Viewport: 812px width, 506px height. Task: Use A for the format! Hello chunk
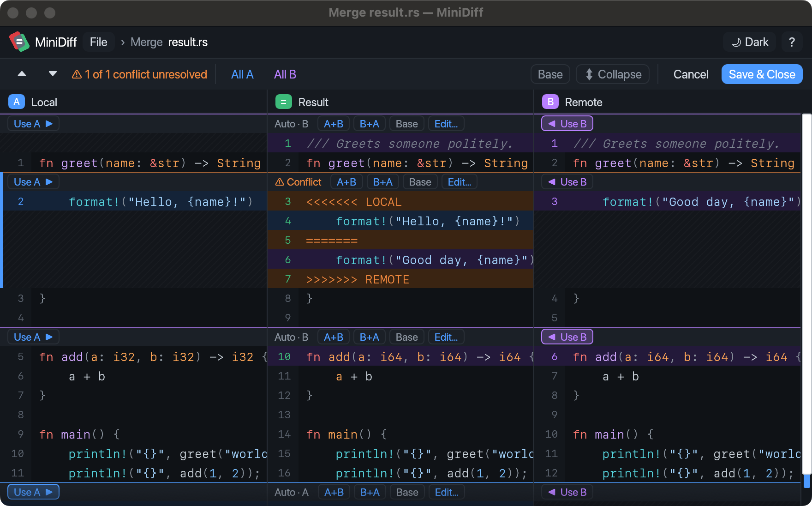pyautogui.click(x=33, y=182)
